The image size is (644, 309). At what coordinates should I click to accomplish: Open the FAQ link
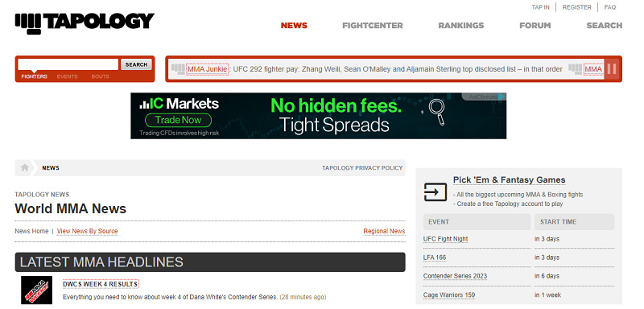tap(610, 7)
